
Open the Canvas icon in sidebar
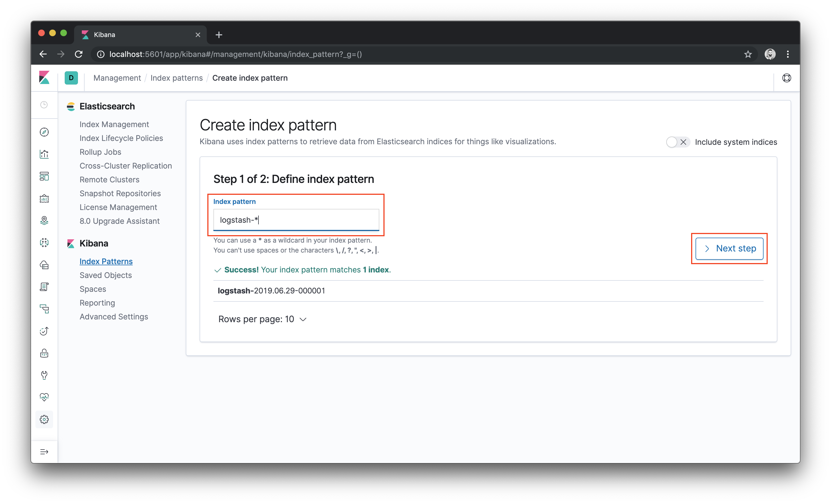tap(44, 199)
